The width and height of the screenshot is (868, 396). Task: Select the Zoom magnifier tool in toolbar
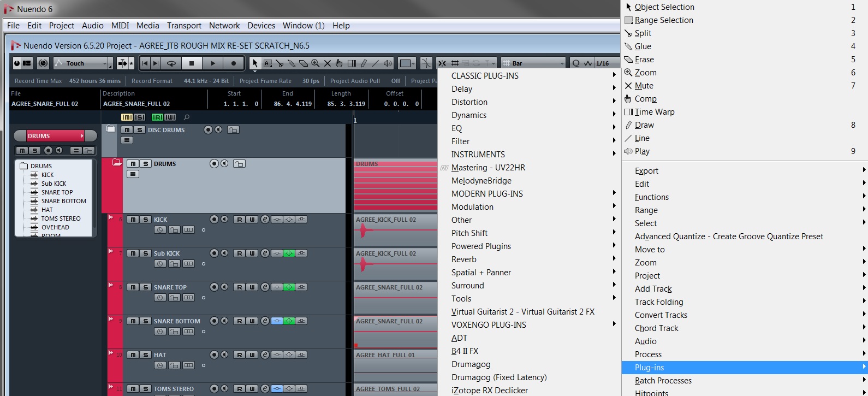(x=316, y=63)
